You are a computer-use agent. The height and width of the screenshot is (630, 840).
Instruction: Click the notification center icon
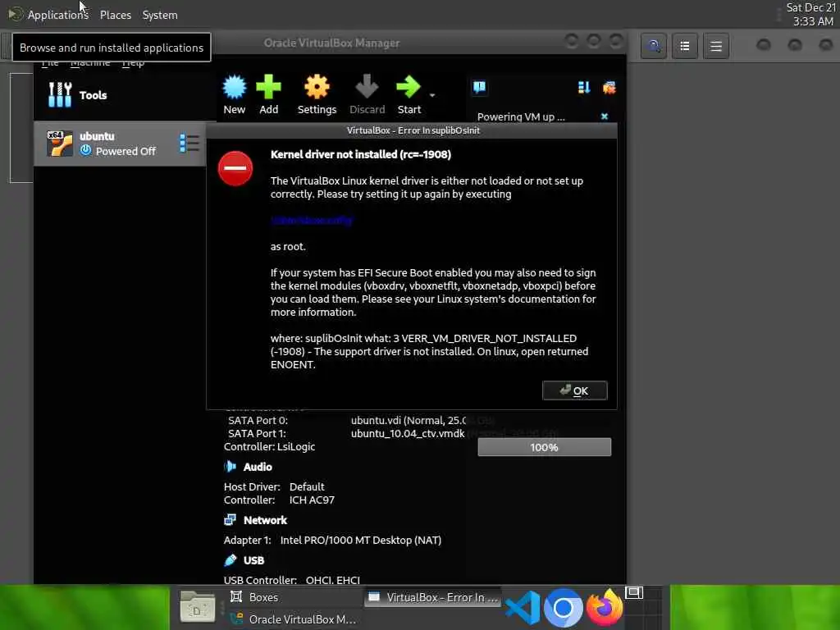coord(479,87)
